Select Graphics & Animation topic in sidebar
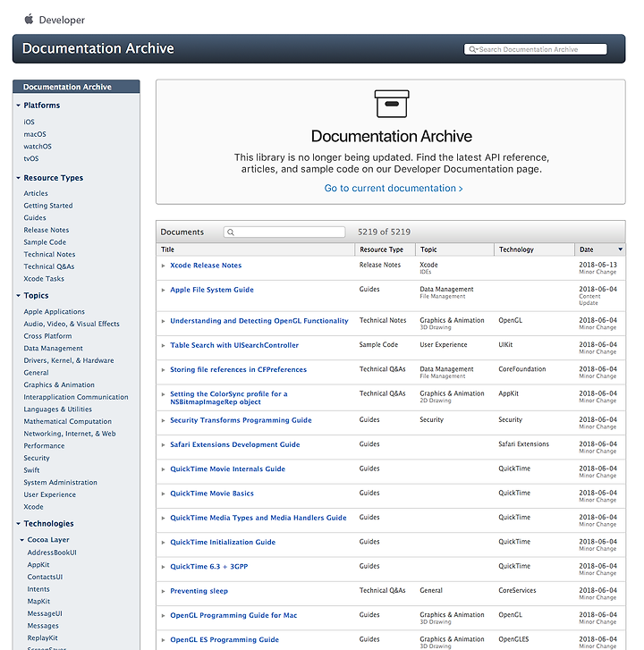 click(x=59, y=384)
